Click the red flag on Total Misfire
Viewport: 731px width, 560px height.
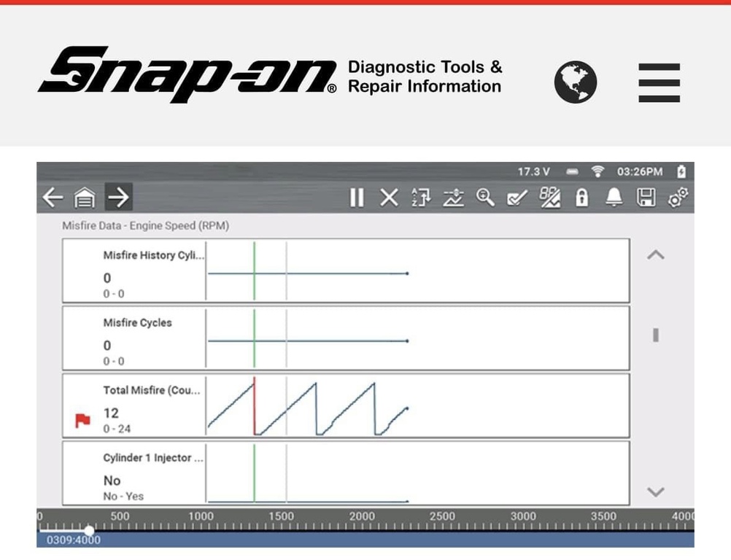point(82,420)
